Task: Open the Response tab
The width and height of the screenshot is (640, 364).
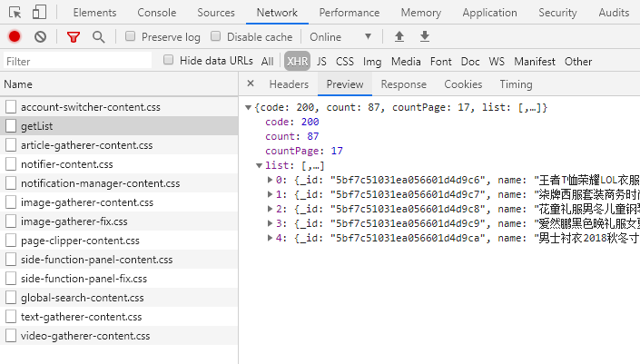Action: tap(403, 84)
